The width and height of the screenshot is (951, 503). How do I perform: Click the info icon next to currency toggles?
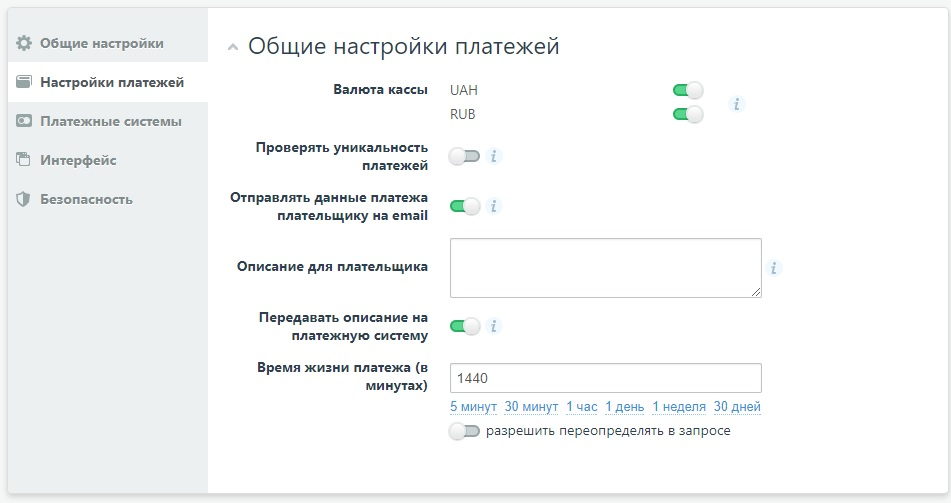737,103
